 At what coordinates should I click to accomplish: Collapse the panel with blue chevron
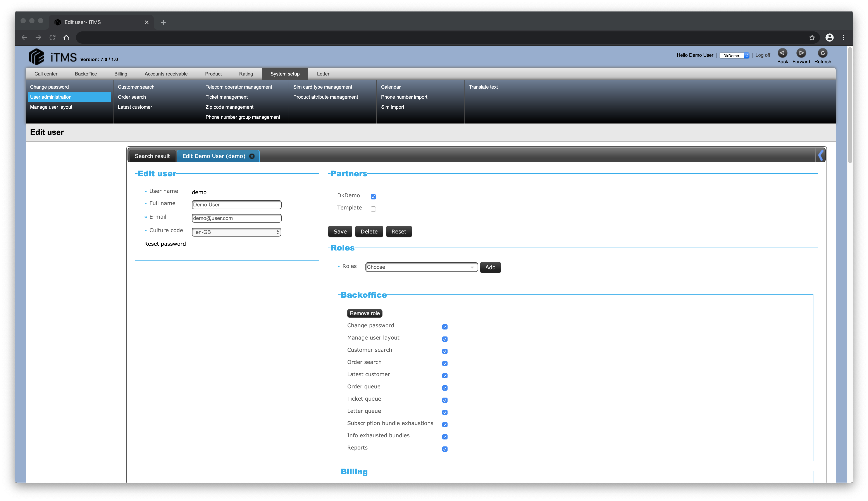[x=820, y=156]
